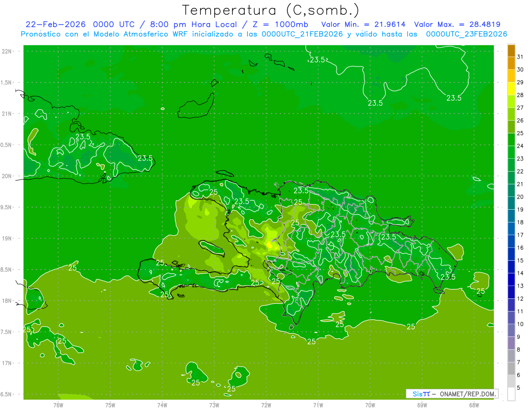
Task: Click the "15" label on the color scale
Action: coord(520,260)
